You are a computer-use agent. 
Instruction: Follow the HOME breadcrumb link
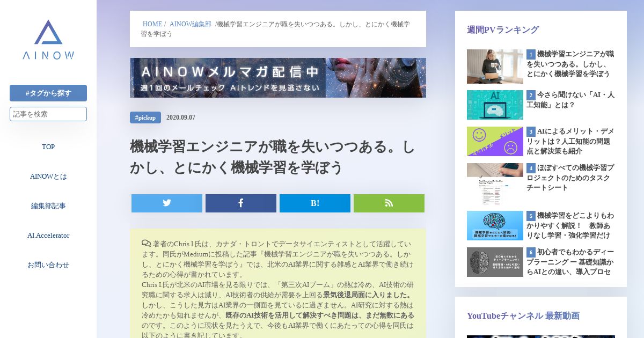[152, 24]
